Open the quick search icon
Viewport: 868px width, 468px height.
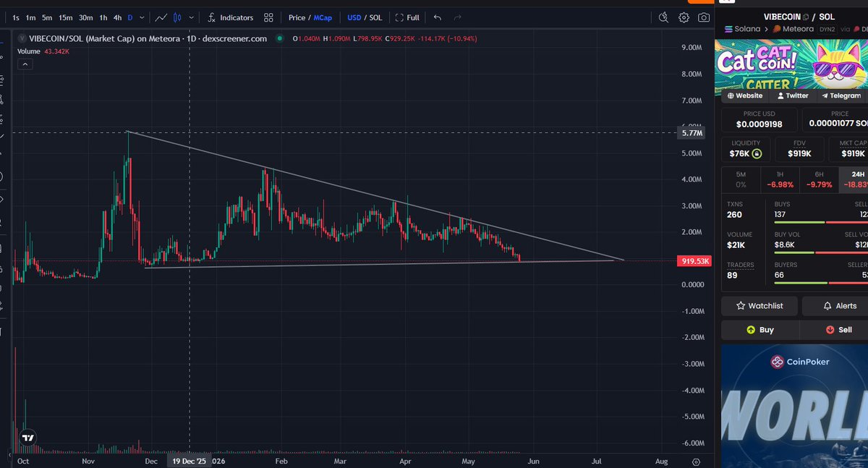pyautogui.click(x=664, y=17)
